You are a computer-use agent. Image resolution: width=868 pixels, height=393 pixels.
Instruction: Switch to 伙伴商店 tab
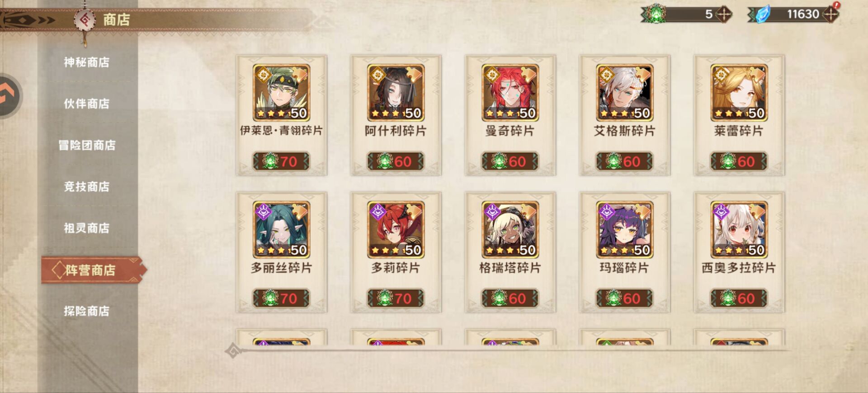(87, 104)
